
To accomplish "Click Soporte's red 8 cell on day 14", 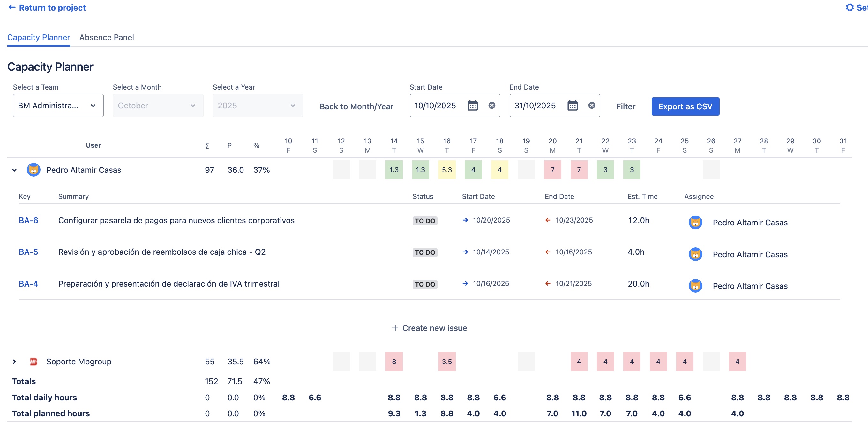I will point(394,361).
